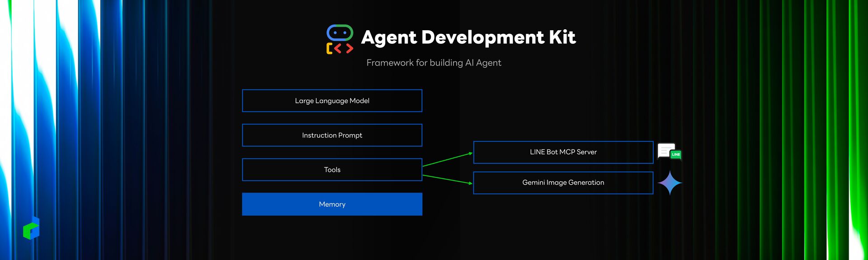The width and height of the screenshot is (868, 260).
Task: Click the Tools box
Action: (332, 170)
